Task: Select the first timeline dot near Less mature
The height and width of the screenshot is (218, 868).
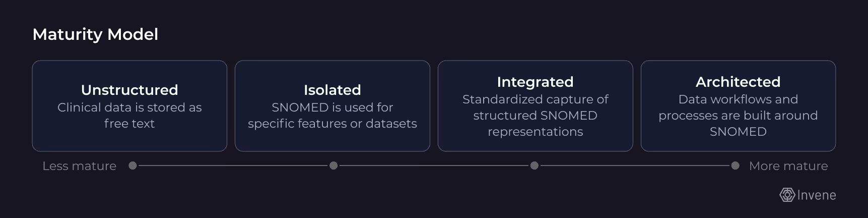Action: pyautogui.click(x=132, y=166)
